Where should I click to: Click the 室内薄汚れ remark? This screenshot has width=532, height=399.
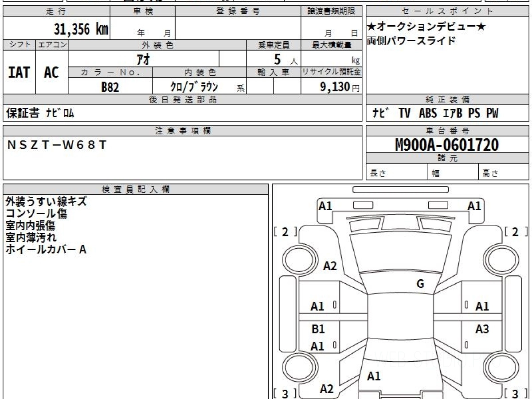click(x=31, y=237)
